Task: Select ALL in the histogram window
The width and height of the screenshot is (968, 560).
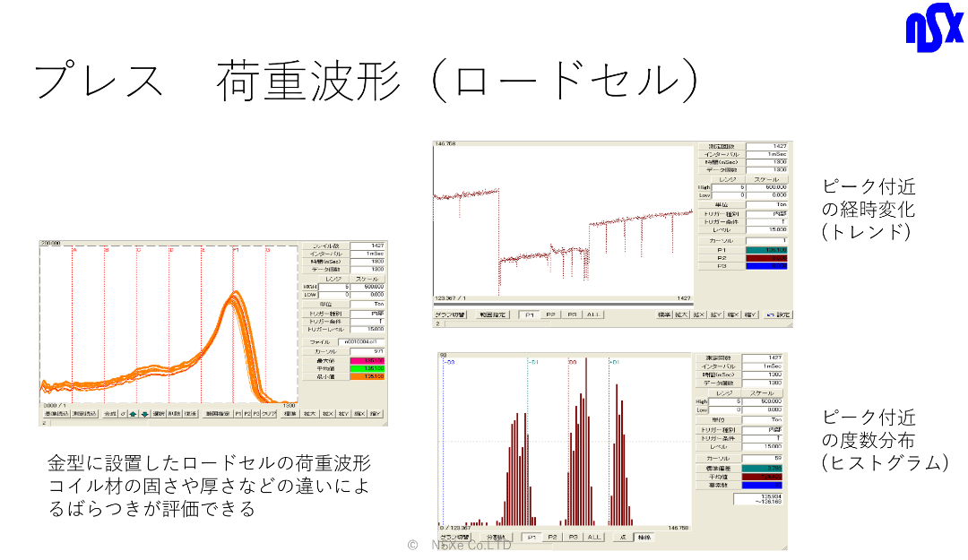Action: [x=594, y=538]
